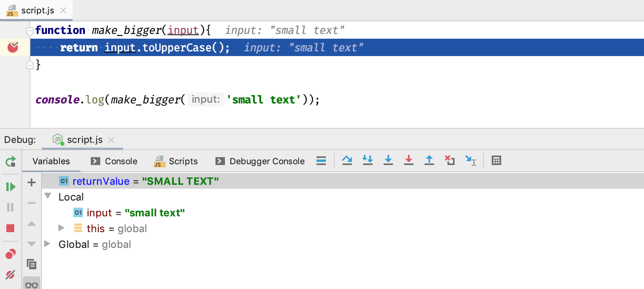Open the Scripts tab

click(x=176, y=161)
